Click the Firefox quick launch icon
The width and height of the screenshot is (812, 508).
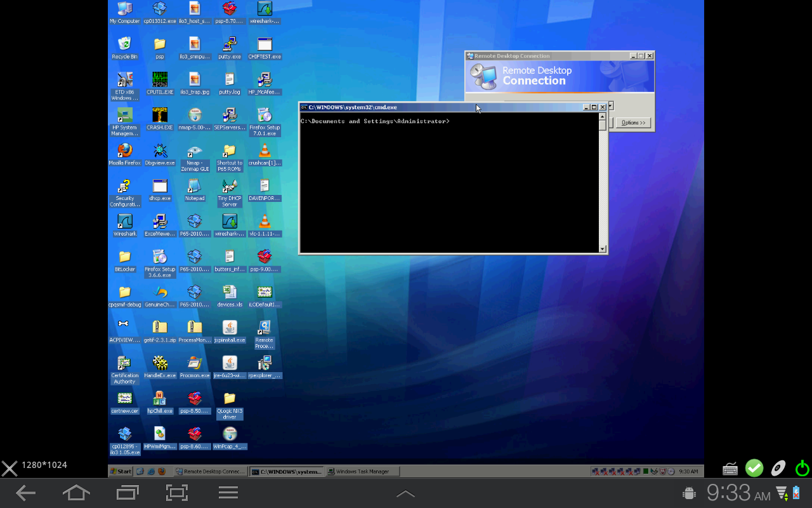coord(161,471)
